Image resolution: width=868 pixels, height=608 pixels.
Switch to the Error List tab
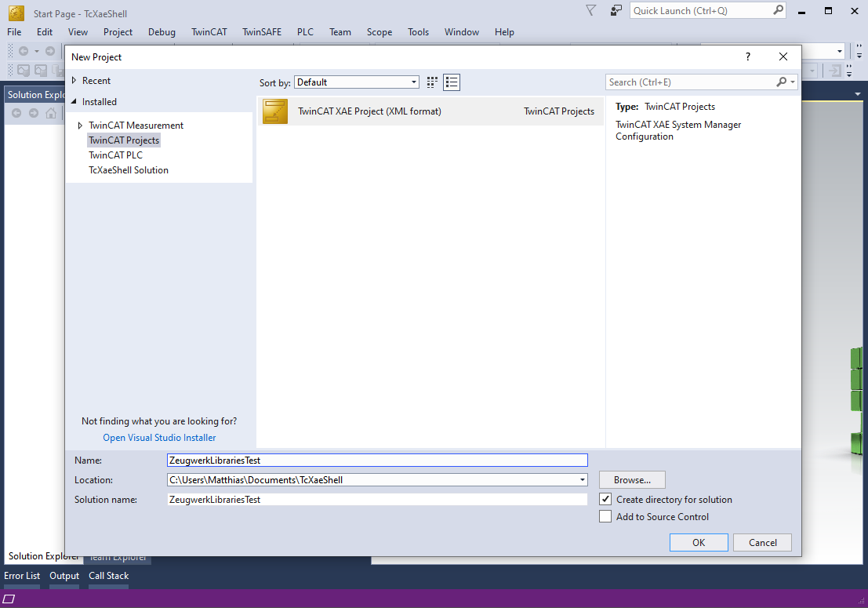[x=22, y=576]
